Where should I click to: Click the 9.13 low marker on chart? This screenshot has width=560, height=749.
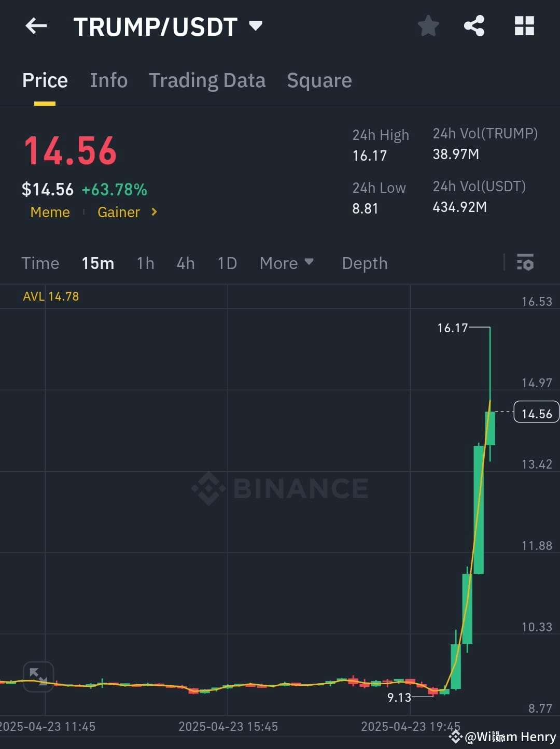399,698
